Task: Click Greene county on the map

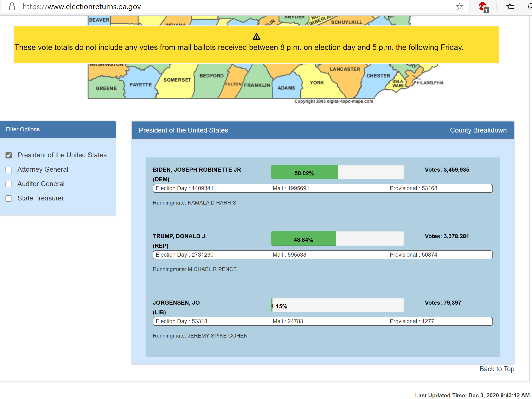Action: pos(106,89)
